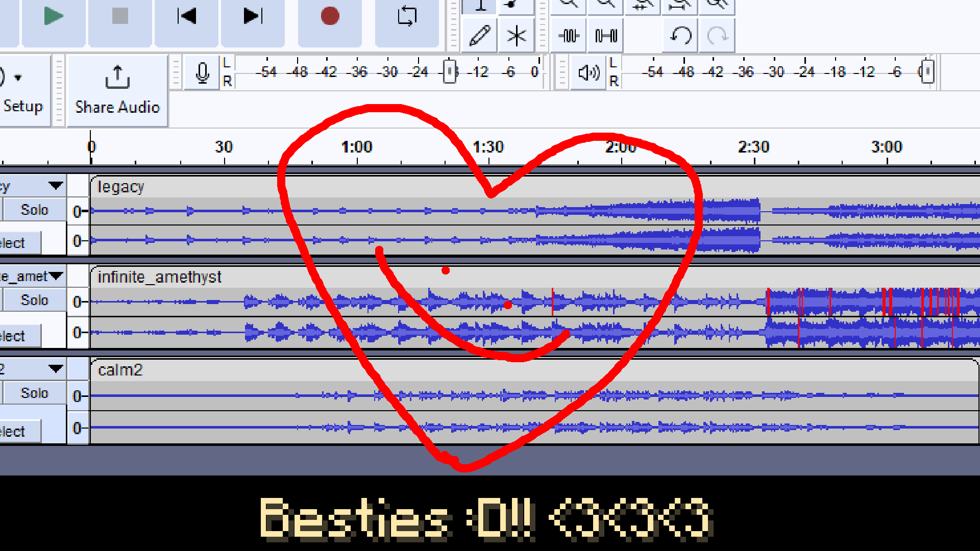Select the Multi-tool asterisk icon
The height and width of the screenshot is (551, 980).
click(x=517, y=36)
